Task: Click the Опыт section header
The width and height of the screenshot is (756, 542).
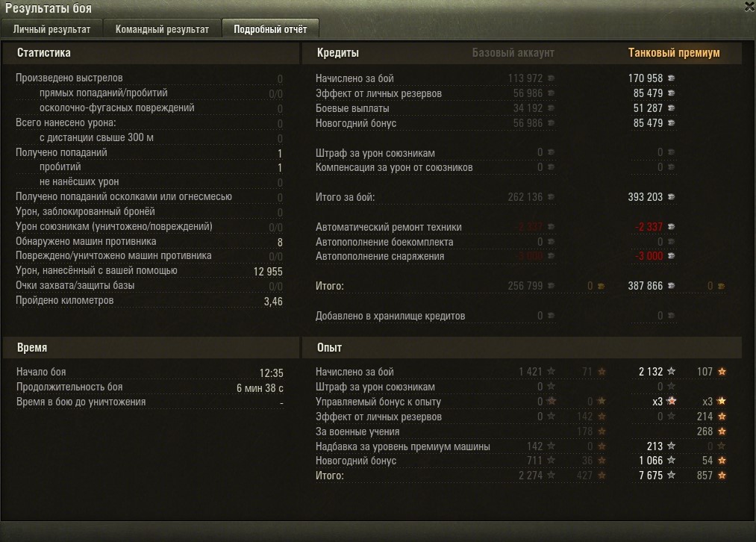Action: click(329, 347)
